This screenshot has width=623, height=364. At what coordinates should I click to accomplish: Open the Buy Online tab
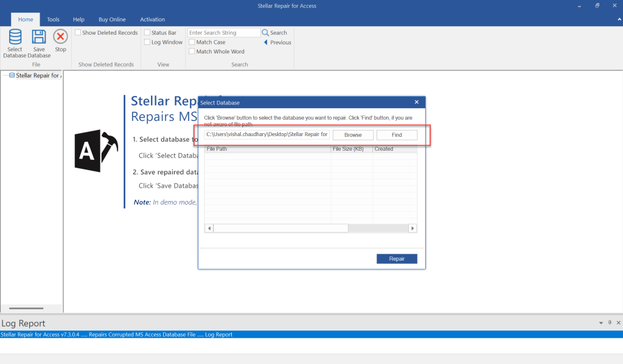click(x=112, y=19)
